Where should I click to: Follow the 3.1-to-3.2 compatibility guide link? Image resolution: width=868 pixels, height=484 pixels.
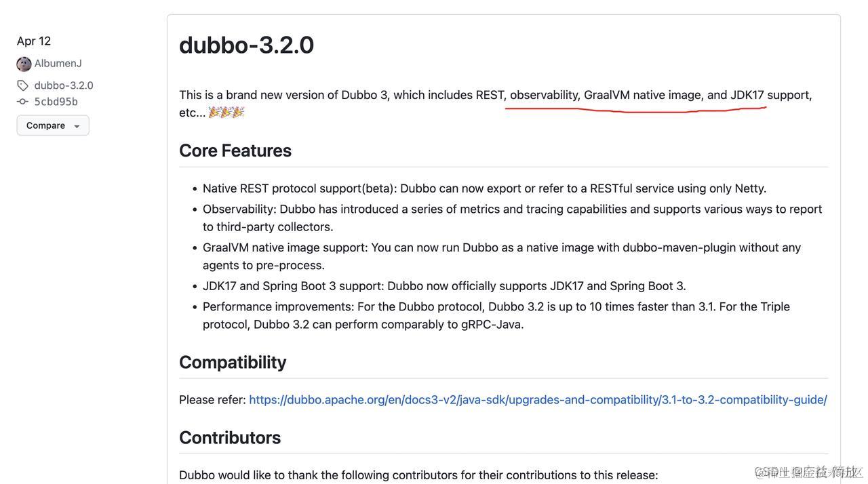537,399
